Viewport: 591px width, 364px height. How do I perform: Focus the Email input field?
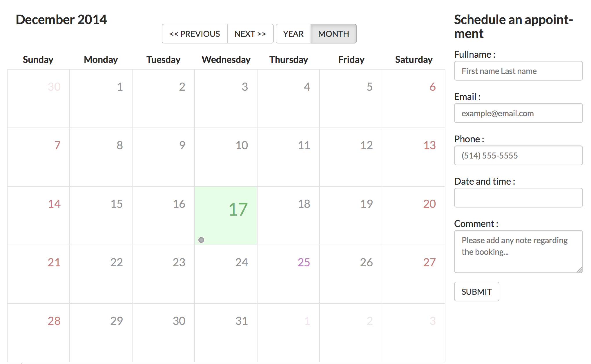[x=518, y=113]
